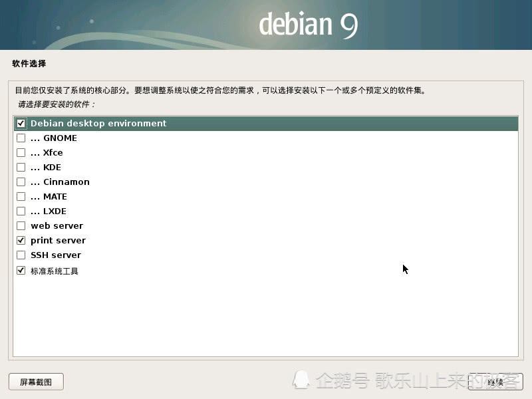532x399 pixels.
Task: Click the '... Cinnamon' label text
Action: click(60, 182)
